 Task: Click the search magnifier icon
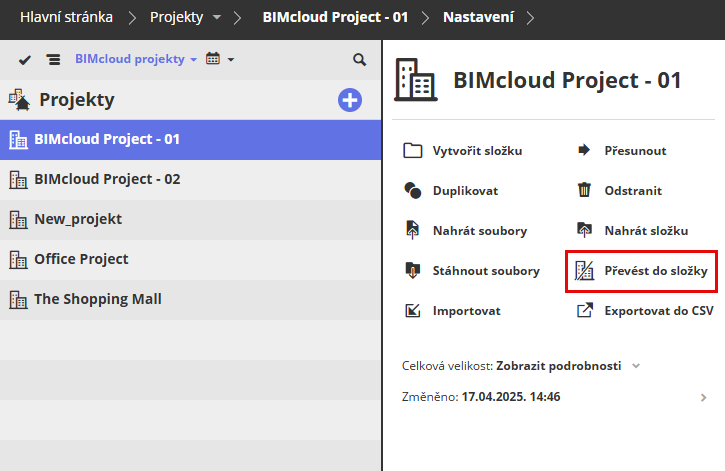359,60
